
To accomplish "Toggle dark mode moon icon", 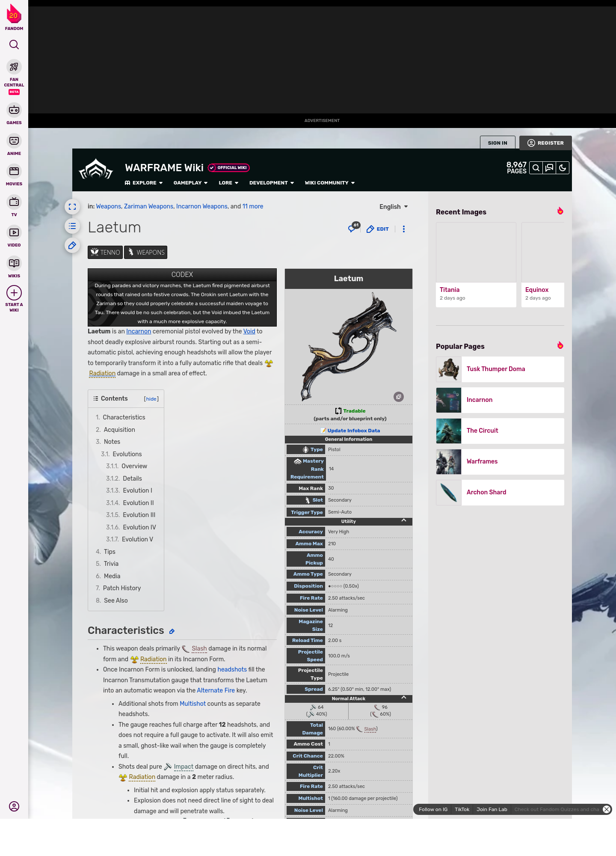I will click(563, 168).
